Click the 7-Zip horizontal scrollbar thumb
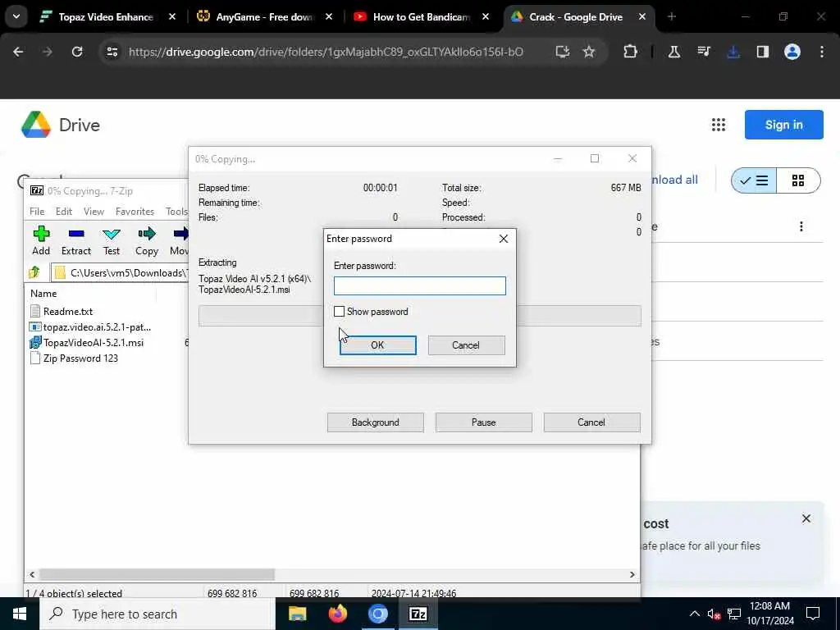 [x=157, y=574]
